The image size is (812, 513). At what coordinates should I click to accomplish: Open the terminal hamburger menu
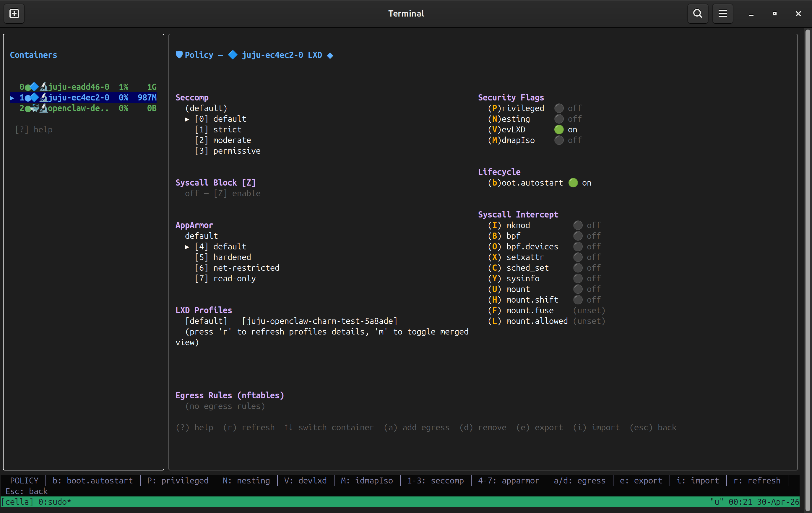tap(722, 14)
